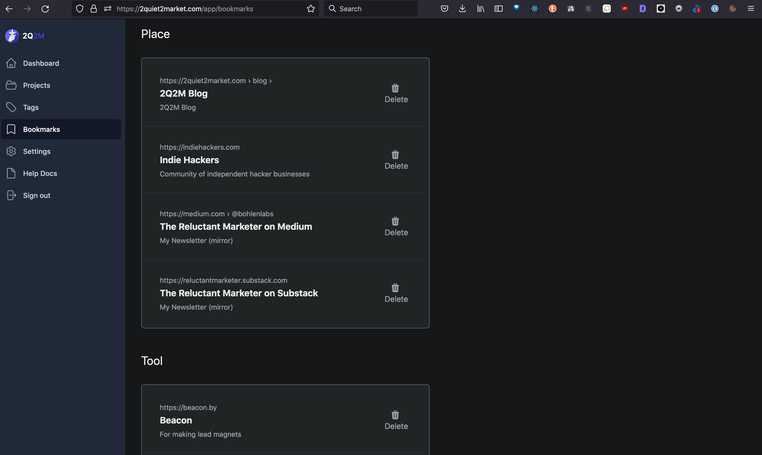Focus the browser address bar URL
Viewport: 762px width, 455px height.
tap(185, 9)
